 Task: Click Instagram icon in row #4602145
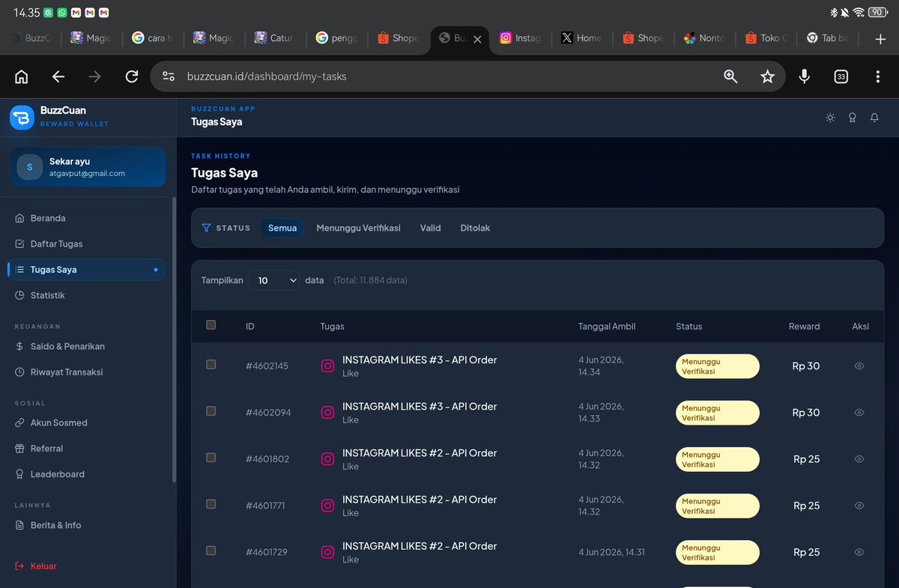click(327, 366)
